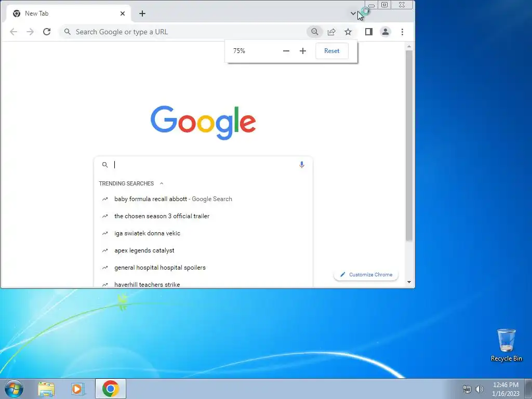
Task: Select suggestion baby formula recall abbott
Action: click(203, 199)
